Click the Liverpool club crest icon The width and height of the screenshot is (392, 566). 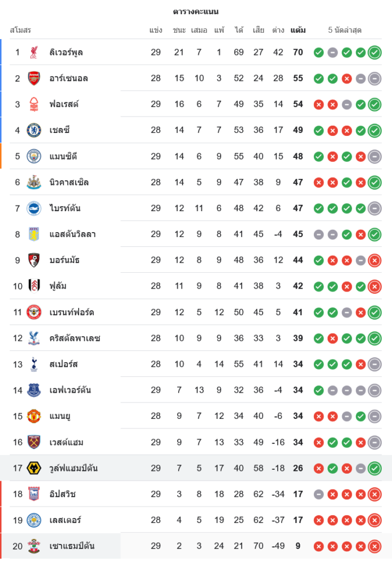[34, 53]
